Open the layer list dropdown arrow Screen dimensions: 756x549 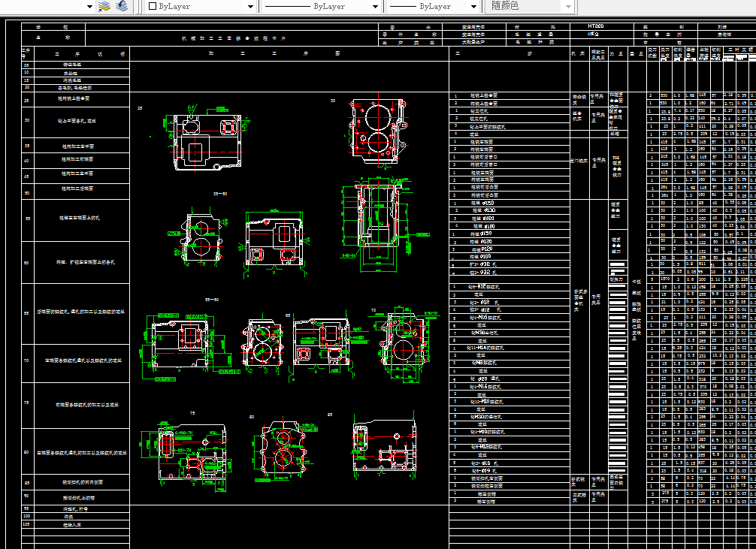pyautogui.click(x=89, y=7)
